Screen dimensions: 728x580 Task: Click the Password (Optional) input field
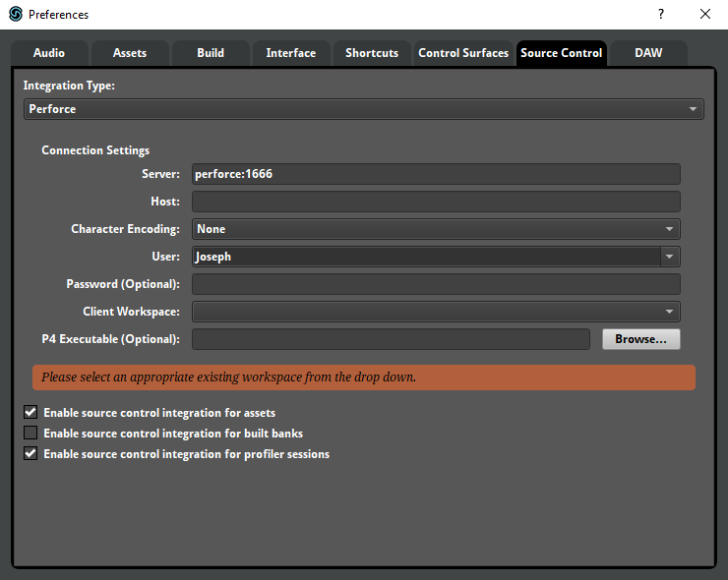click(435, 284)
